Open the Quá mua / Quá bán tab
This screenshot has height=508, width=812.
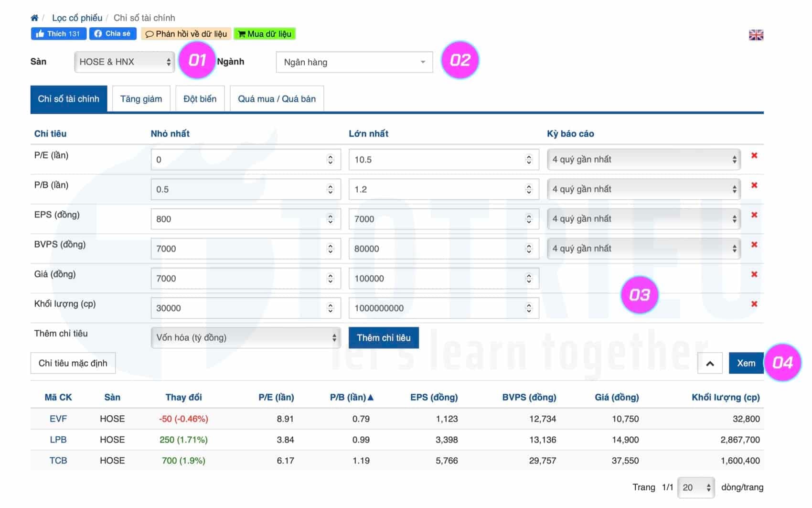277,98
